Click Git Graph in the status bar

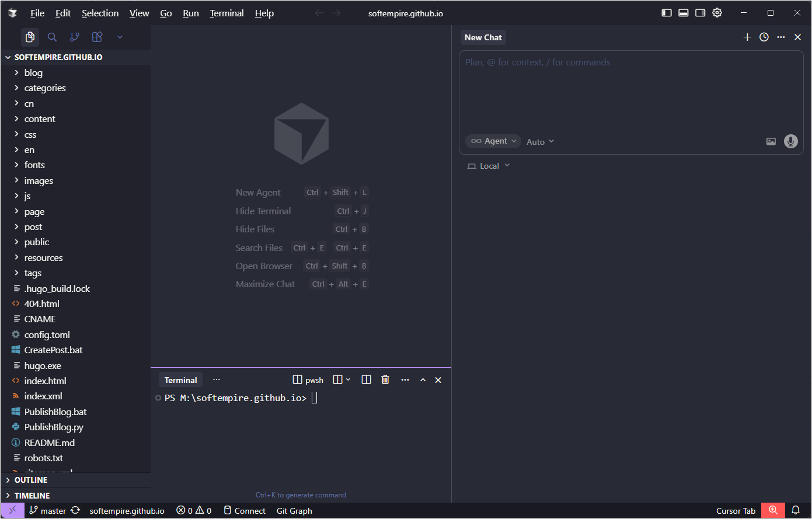click(294, 511)
